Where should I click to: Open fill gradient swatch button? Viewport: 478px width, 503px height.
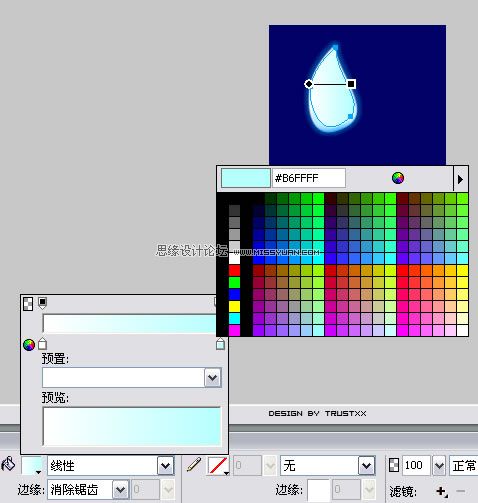point(32,465)
